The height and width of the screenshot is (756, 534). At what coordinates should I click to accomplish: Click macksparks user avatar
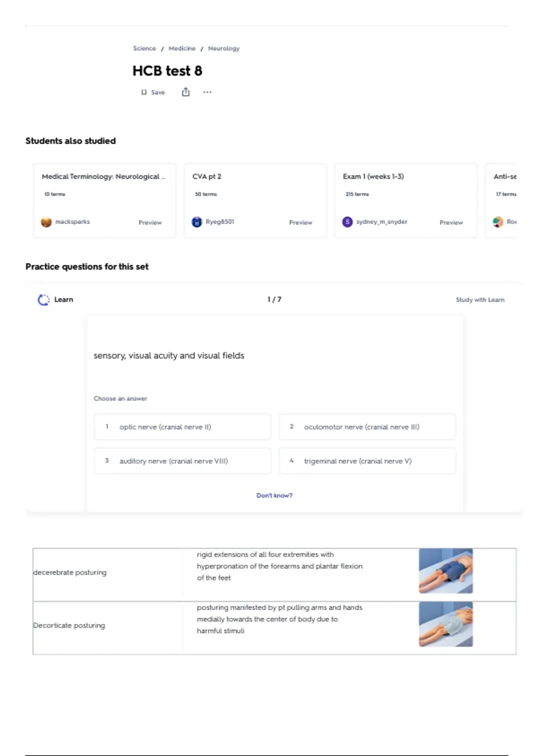(x=46, y=222)
